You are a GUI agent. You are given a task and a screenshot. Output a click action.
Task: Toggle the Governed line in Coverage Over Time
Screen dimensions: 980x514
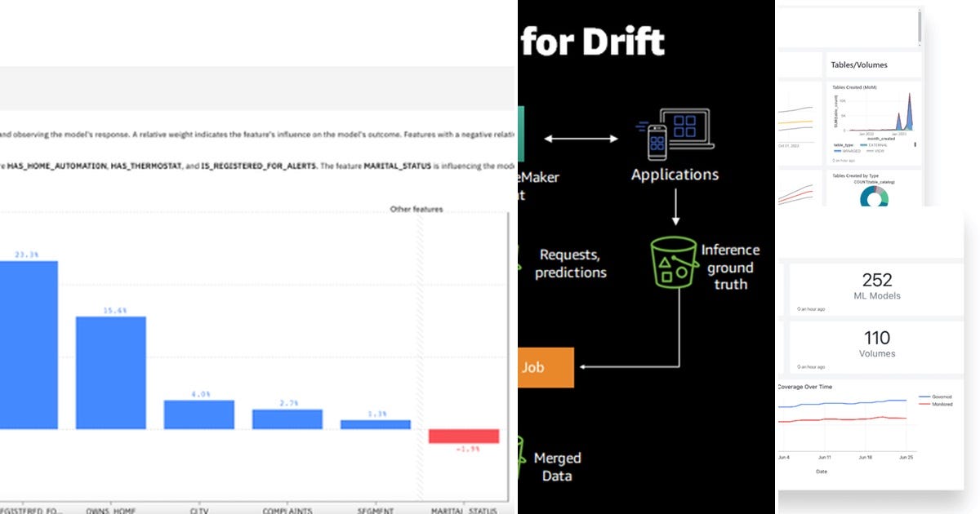(x=938, y=397)
